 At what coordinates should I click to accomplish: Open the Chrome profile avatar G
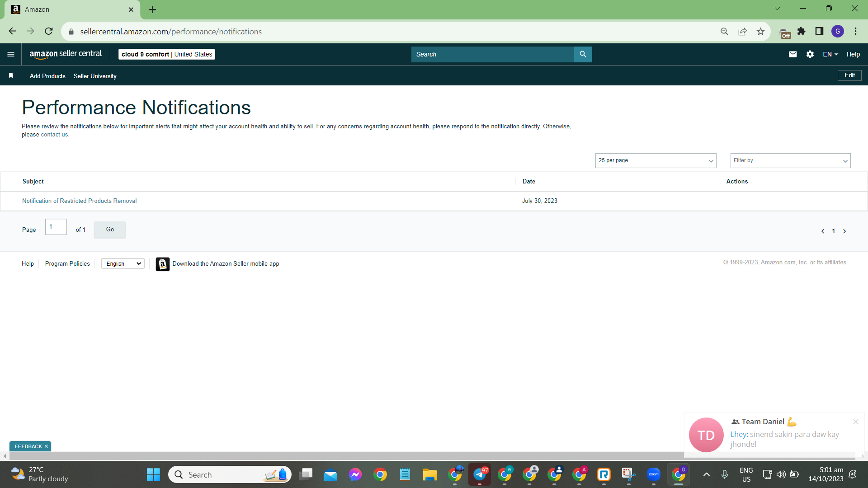(x=838, y=31)
